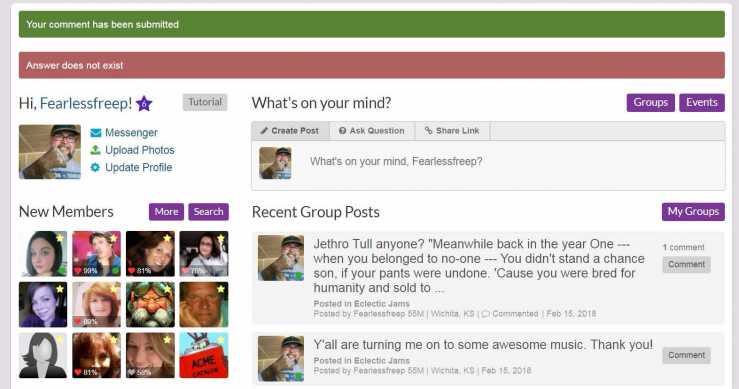
Task: Click Eclectic Jams under the awesome music post
Action: coord(382,361)
